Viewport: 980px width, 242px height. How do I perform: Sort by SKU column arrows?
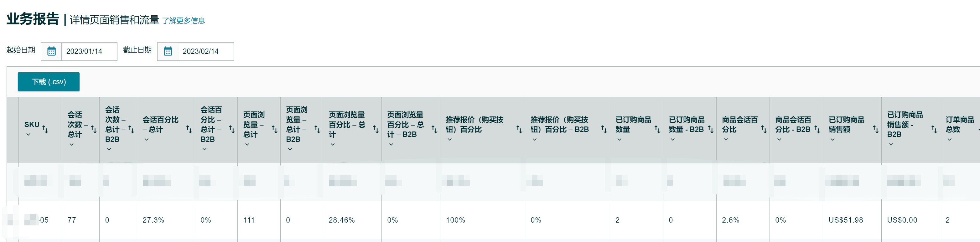(45, 129)
